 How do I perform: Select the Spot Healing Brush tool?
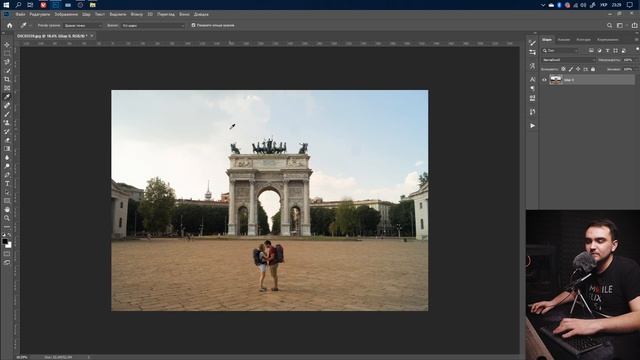(x=7, y=105)
